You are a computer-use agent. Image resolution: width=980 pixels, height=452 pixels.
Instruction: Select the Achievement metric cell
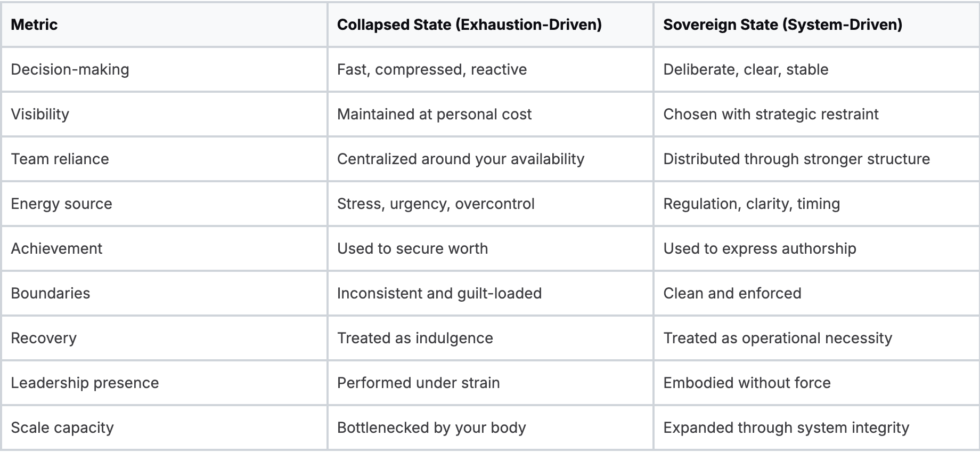(56, 248)
